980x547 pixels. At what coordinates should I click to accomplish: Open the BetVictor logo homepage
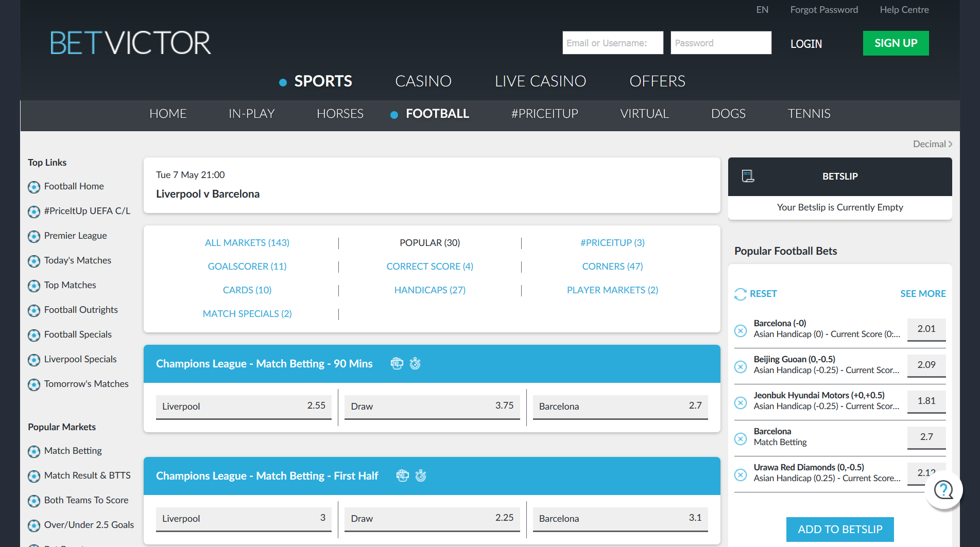coord(131,43)
